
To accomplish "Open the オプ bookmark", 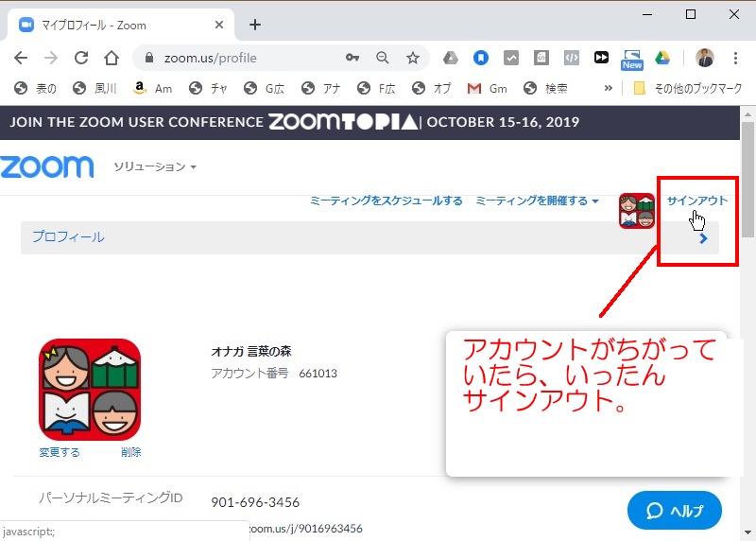I will (x=432, y=88).
